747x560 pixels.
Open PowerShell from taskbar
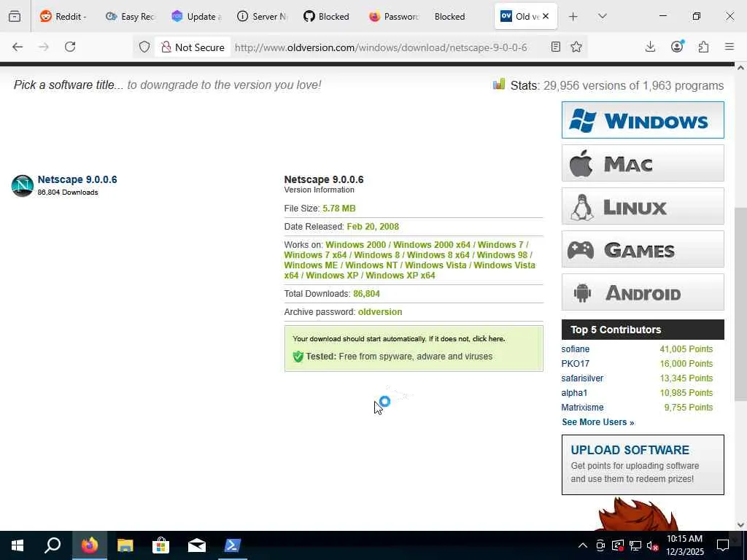point(233,545)
